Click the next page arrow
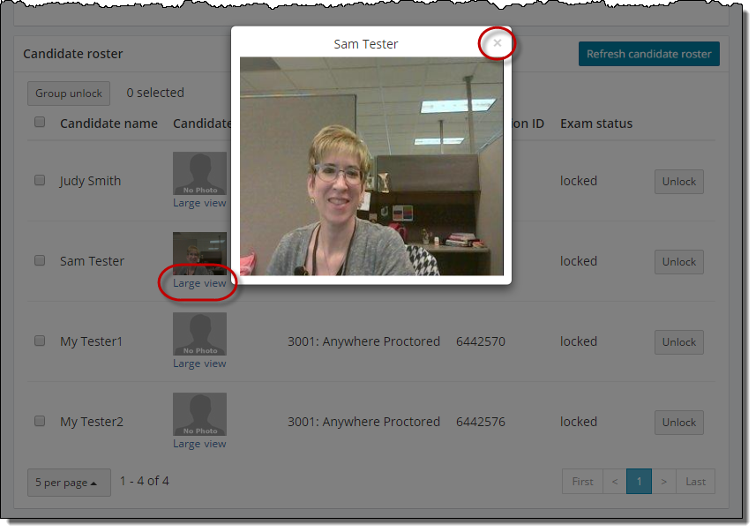Screen dimensions: 756x532 click(663, 482)
